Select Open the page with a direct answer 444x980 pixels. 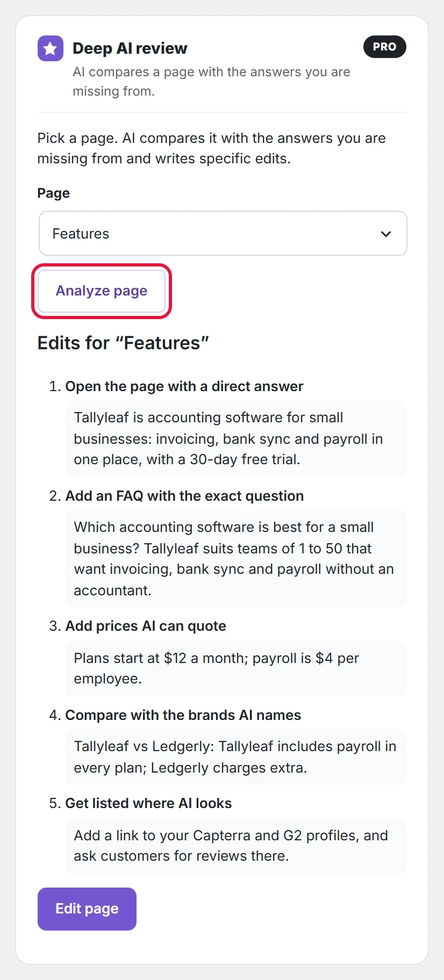tap(184, 386)
